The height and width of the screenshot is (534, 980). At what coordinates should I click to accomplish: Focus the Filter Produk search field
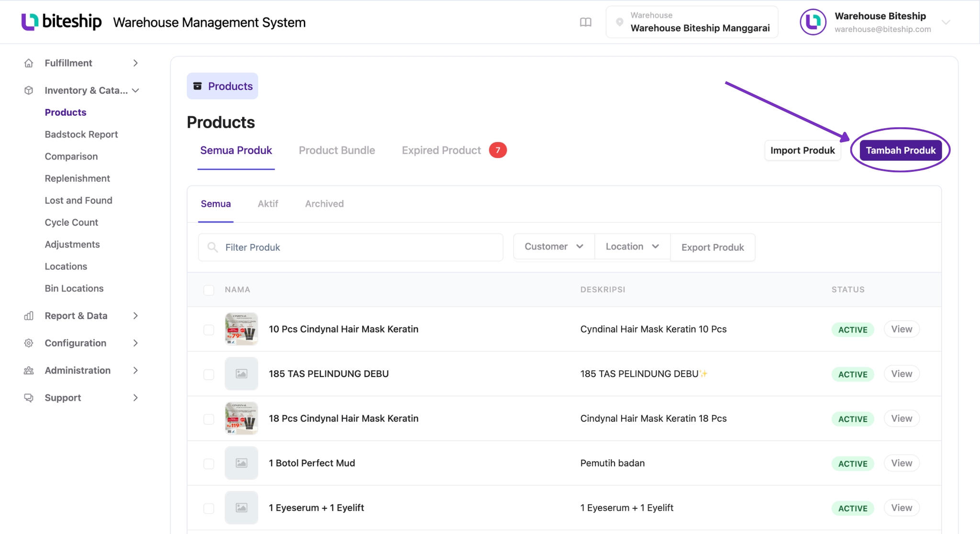[350, 247]
